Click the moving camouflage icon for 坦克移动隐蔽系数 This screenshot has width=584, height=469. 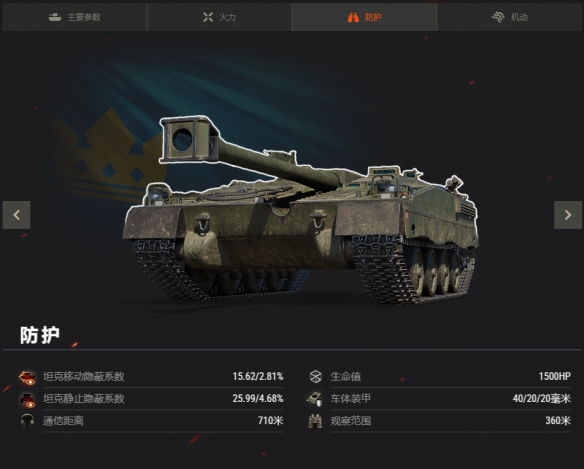(x=28, y=377)
